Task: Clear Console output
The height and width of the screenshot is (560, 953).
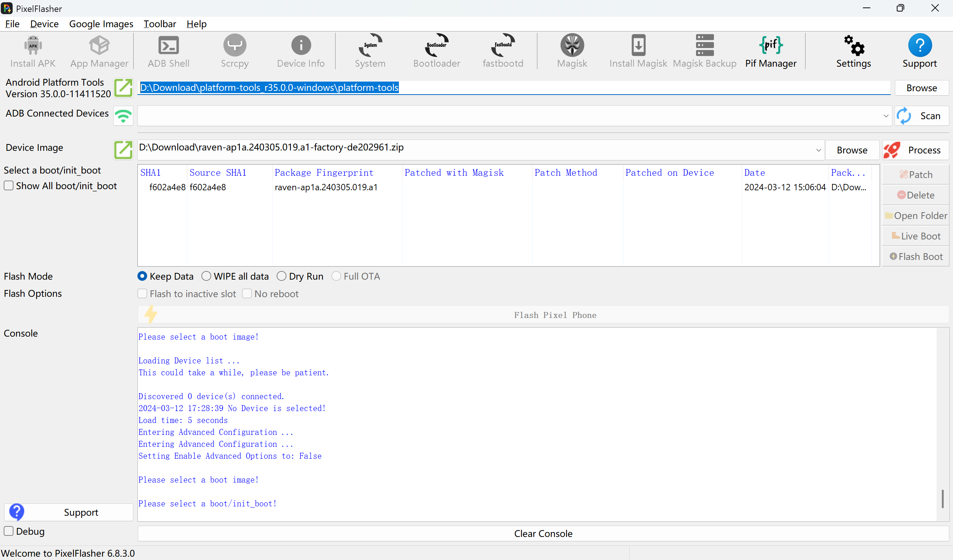Action: click(543, 533)
